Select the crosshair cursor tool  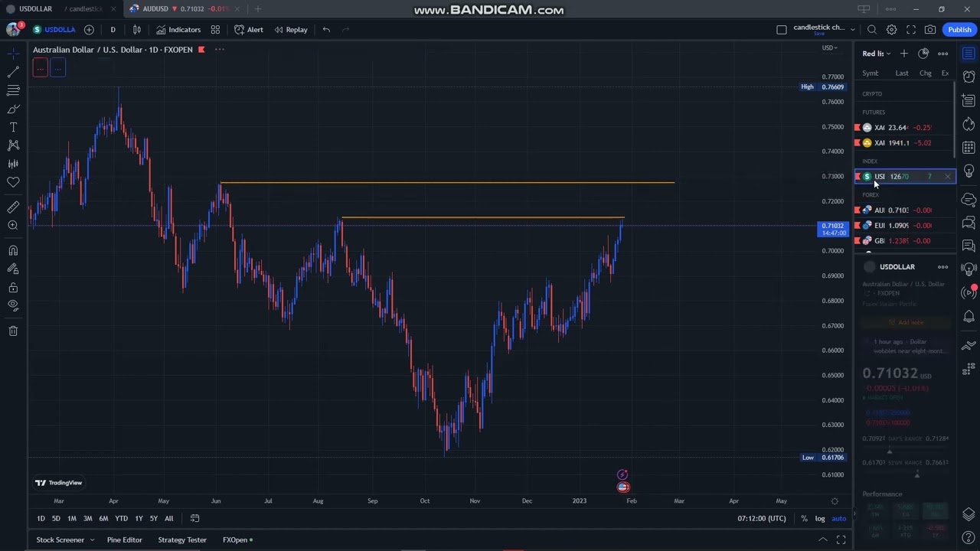[x=13, y=54]
